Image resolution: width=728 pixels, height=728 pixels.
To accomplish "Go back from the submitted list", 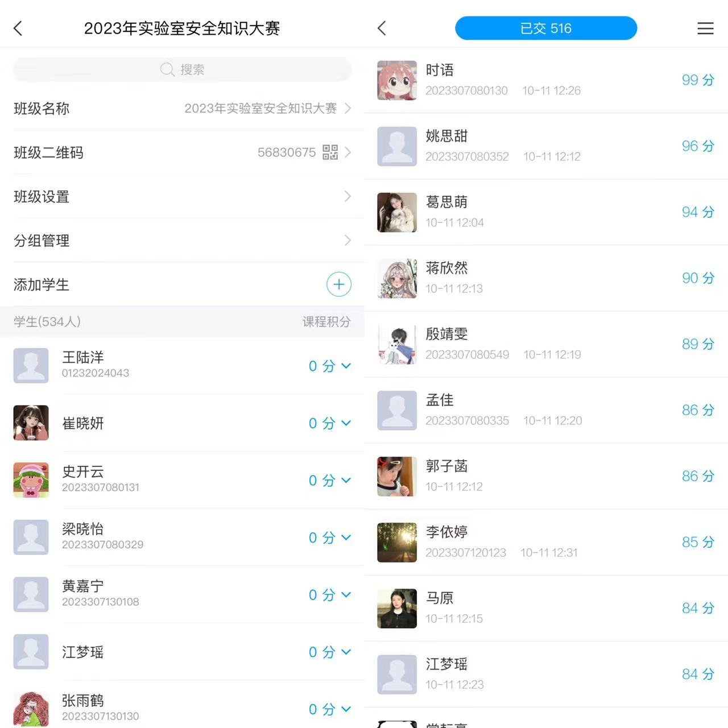I will click(382, 28).
